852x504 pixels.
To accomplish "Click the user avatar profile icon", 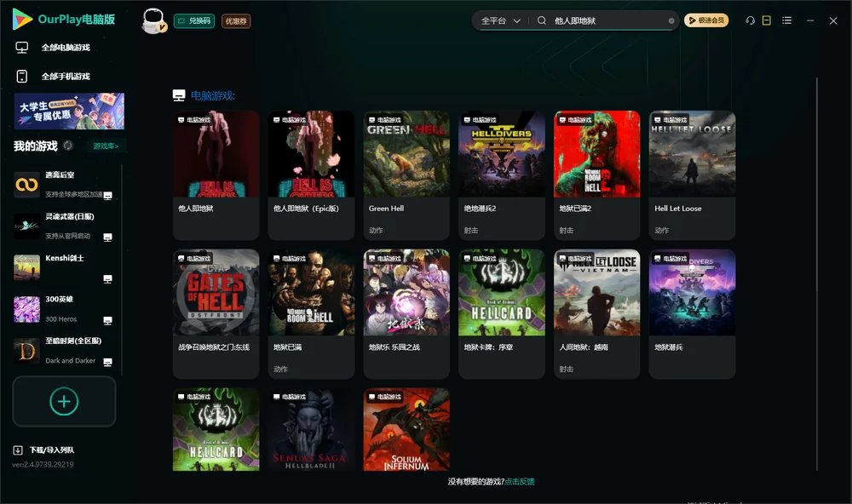I will [x=153, y=20].
